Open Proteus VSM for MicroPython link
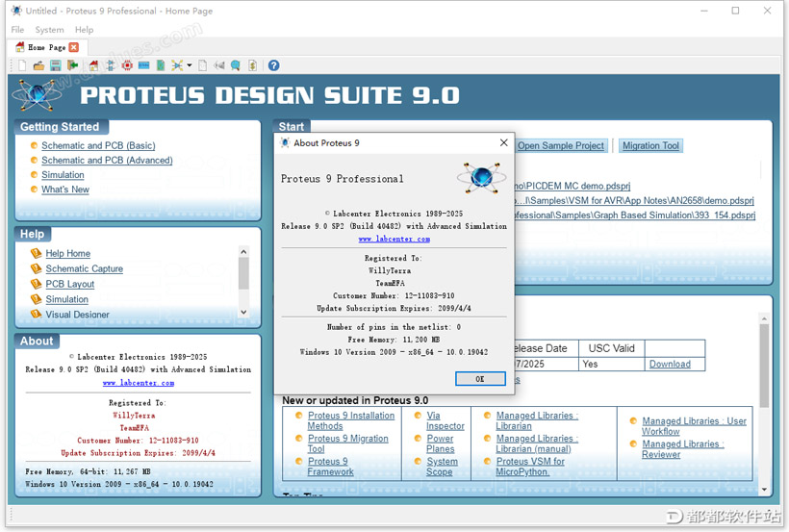Image resolution: width=789 pixels, height=532 pixels. click(x=530, y=467)
